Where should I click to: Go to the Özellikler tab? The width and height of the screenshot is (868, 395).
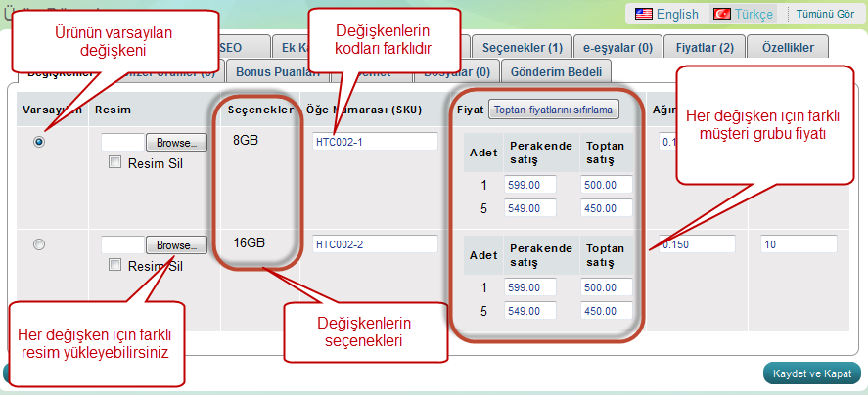[x=788, y=47]
